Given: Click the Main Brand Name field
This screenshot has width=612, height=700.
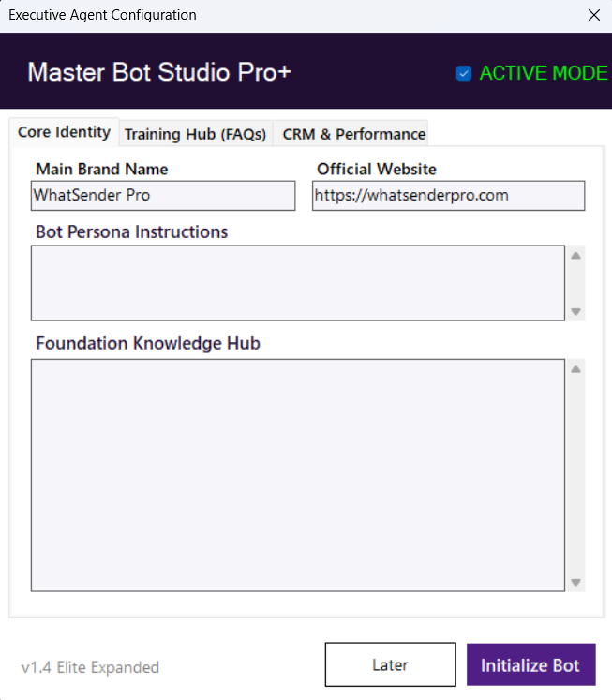Looking at the screenshot, I should point(163,196).
